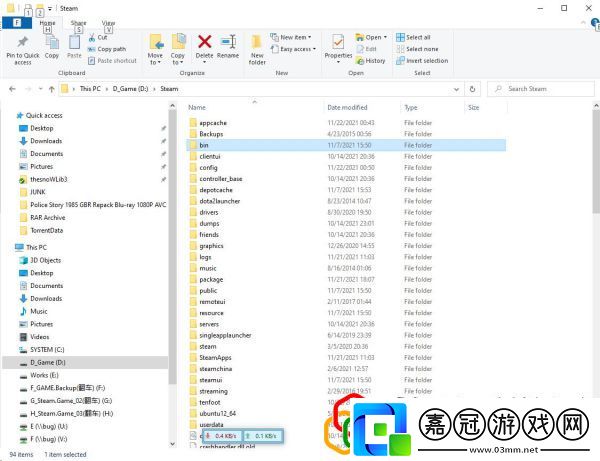
Task: Select the singleapplauncher folder
Action: point(225,336)
